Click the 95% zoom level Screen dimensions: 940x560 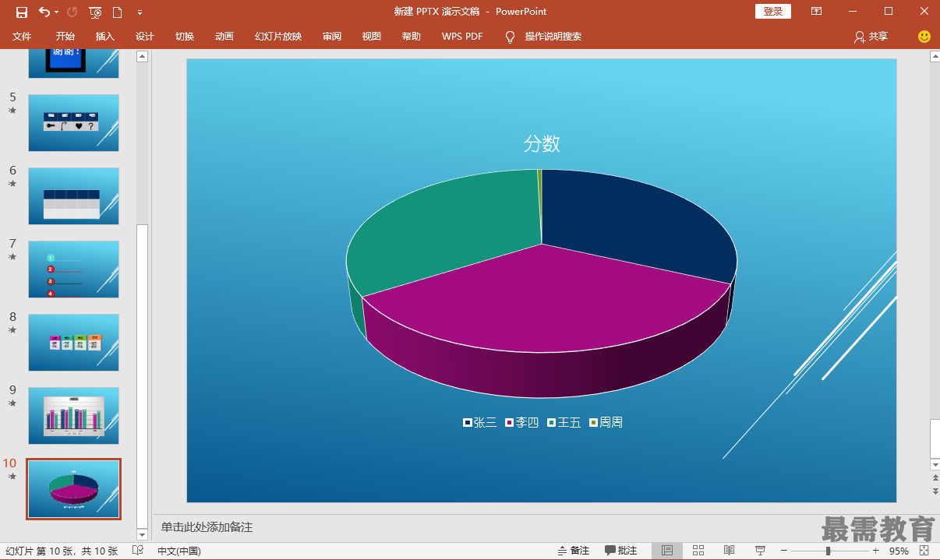(x=899, y=551)
